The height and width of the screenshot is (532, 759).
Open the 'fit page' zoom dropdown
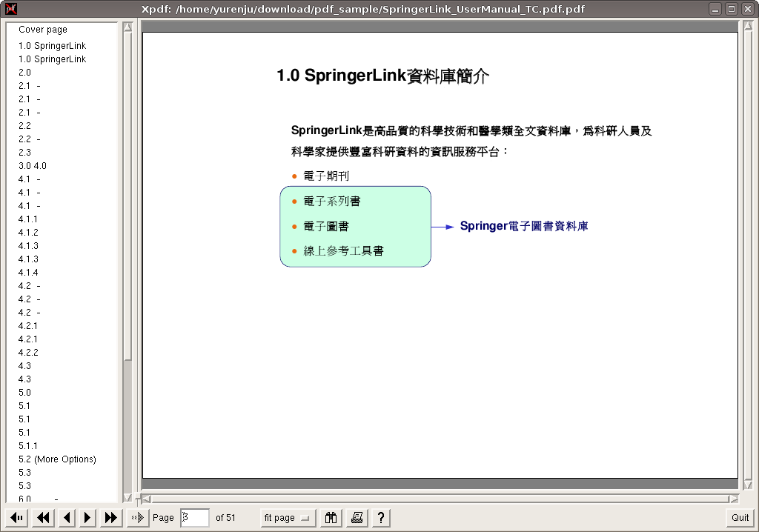click(288, 518)
